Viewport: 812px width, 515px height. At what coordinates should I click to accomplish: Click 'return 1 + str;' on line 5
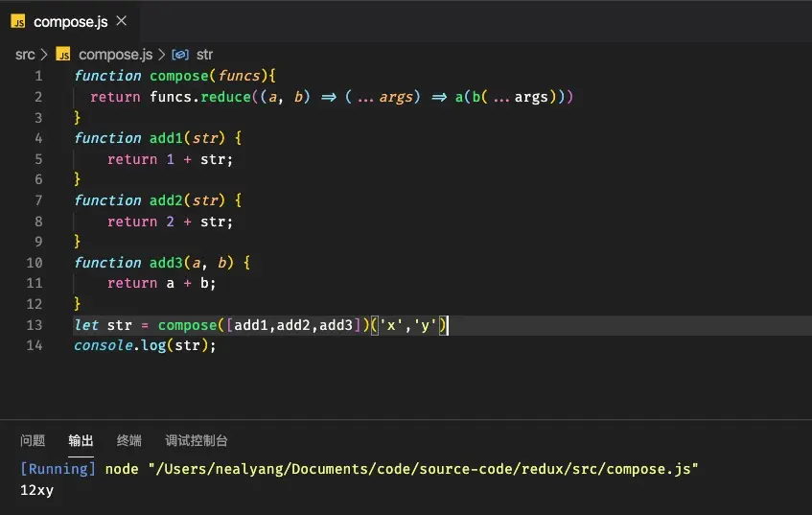click(x=170, y=159)
